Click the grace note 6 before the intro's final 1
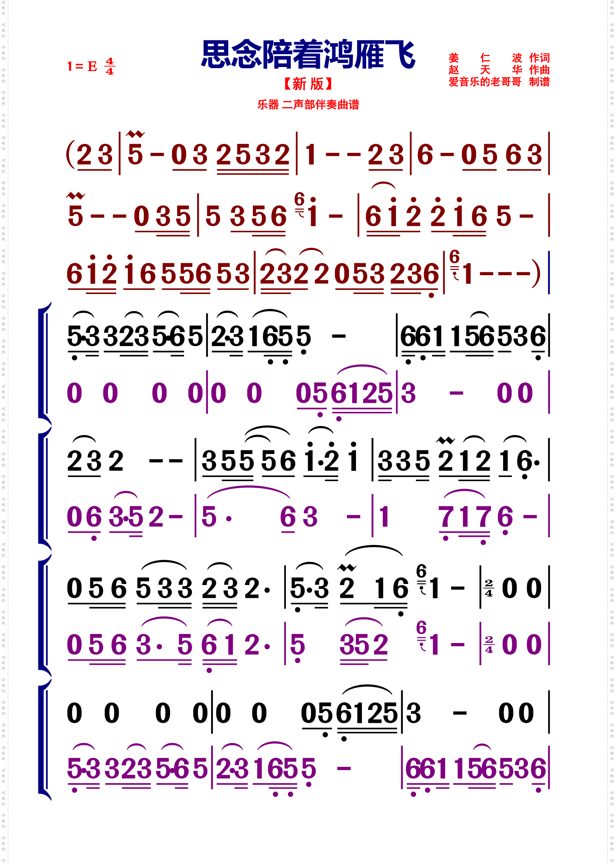Screen dimensions: 616x864 coord(454,257)
